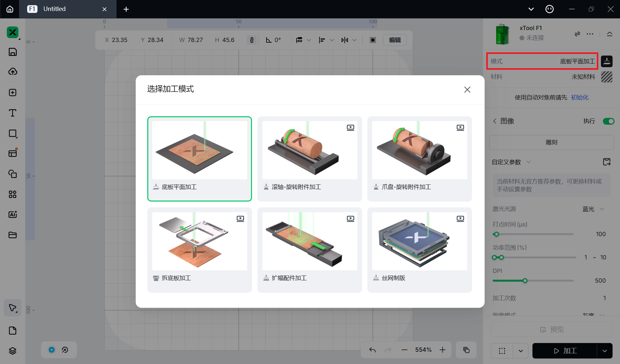Toggle the 执行 switch off
Image resolution: width=620 pixels, height=364 pixels.
tap(608, 121)
